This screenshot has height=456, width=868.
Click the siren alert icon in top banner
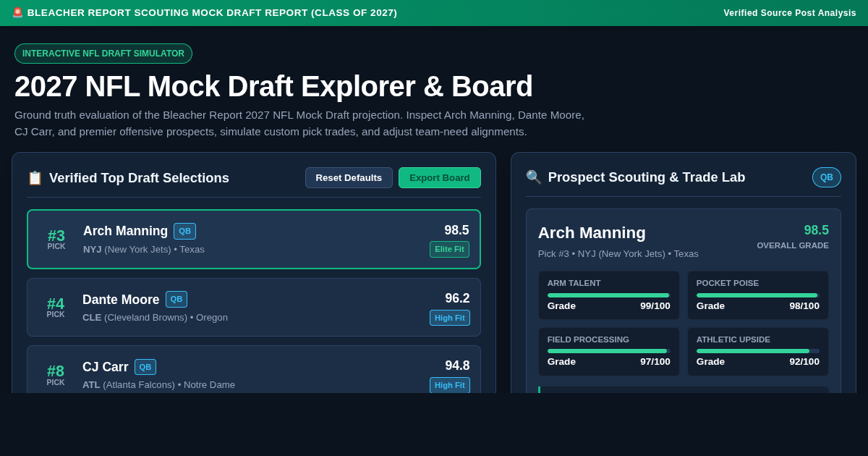tap(17, 12)
